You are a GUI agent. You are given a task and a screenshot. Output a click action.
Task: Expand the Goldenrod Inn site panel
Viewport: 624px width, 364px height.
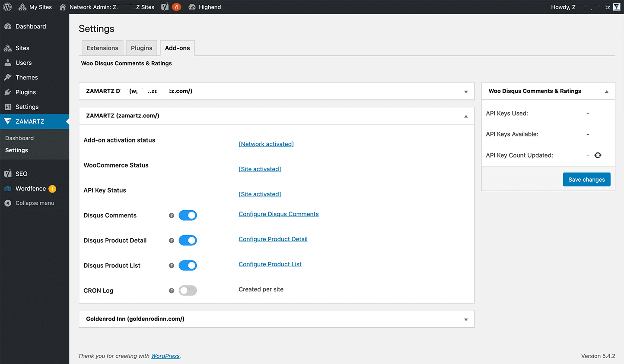pos(466,319)
